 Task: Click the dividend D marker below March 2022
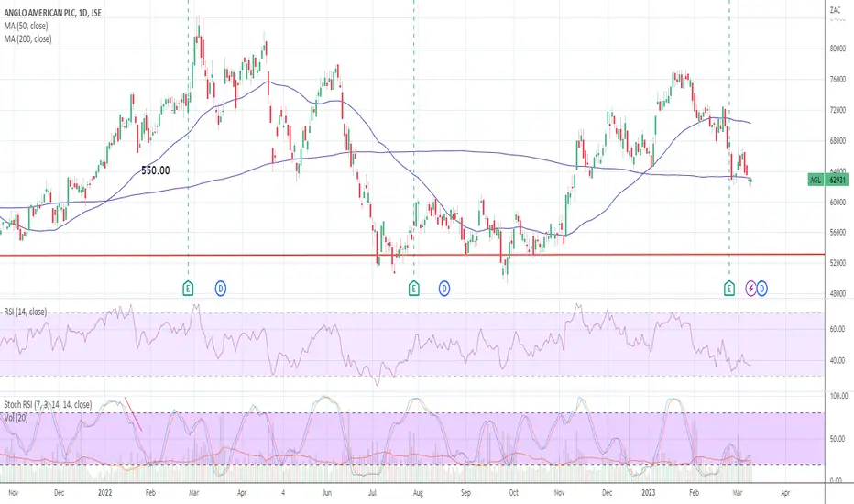pyautogui.click(x=221, y=289)
